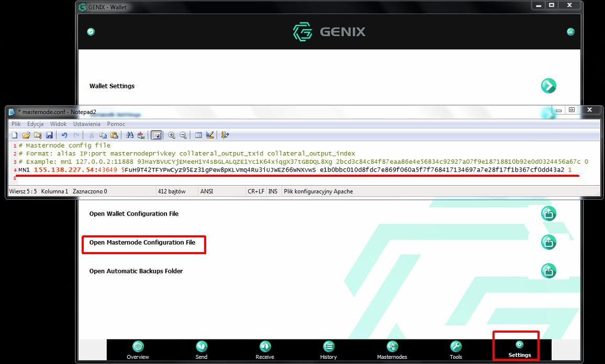Open the Tools tab
This screenshot has height=364, width=605.
[456, 350]
